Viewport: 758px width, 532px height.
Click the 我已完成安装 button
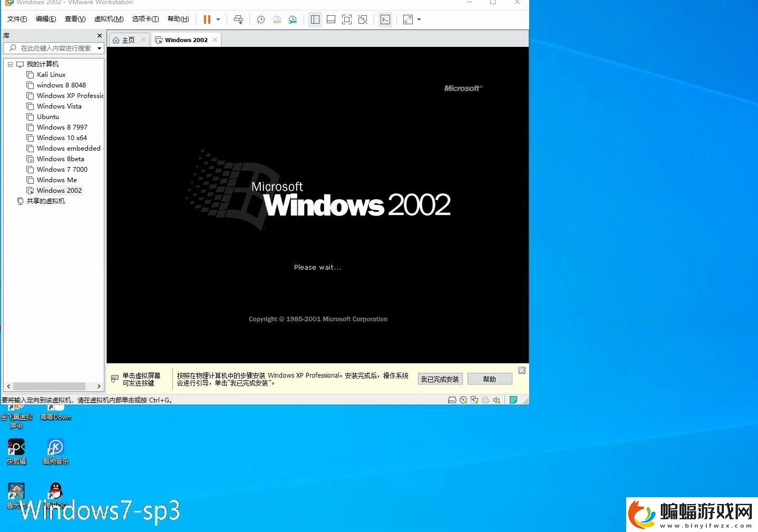tap(440, 379)
